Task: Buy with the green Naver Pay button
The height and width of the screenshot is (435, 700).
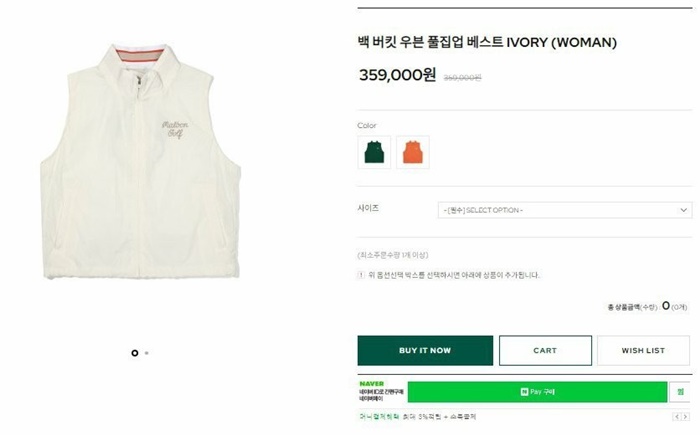Action: pos(538,392)
